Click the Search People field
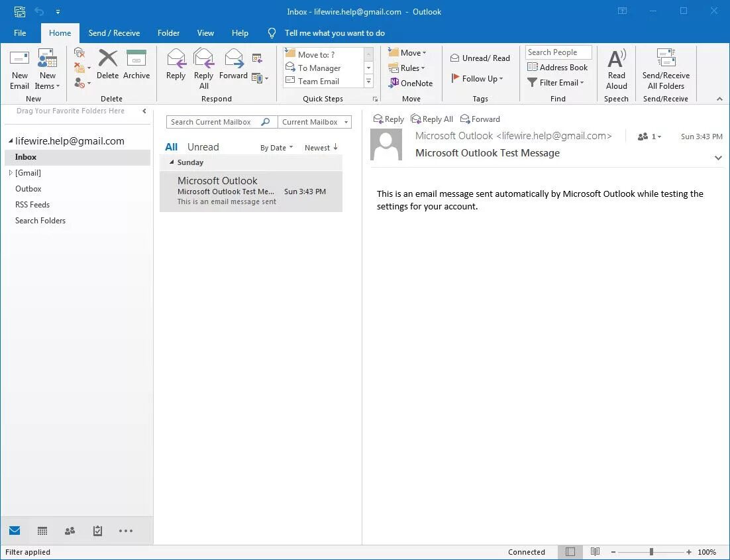Viewport: 730px width, 560px height. pos(558,52)
